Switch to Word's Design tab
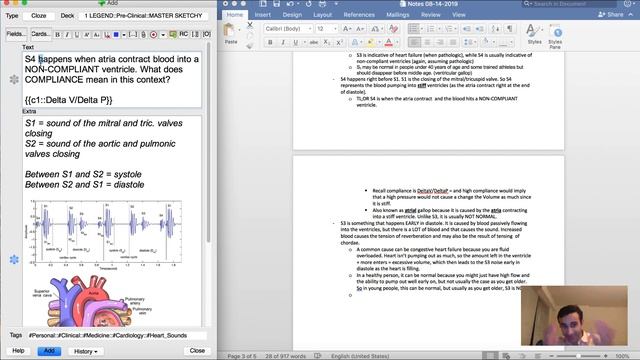The width and height of the screenshot is (640, 360). click(x=292, y=15)
